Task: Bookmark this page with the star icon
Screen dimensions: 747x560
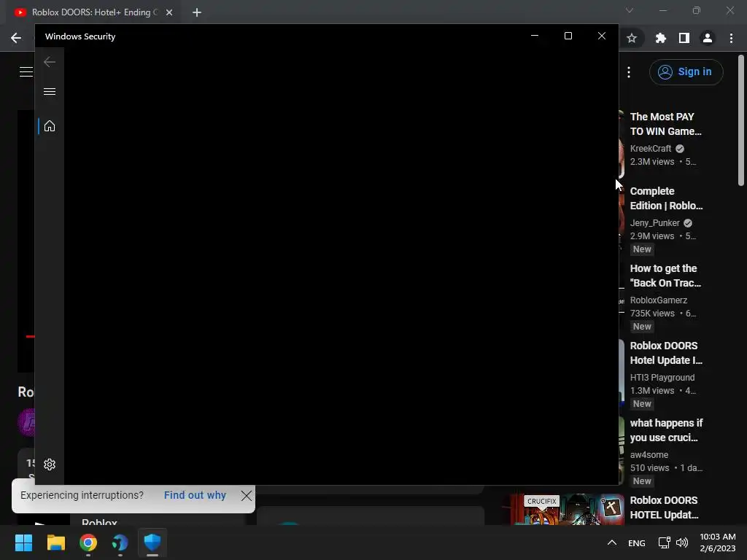Action: point(632,38)
